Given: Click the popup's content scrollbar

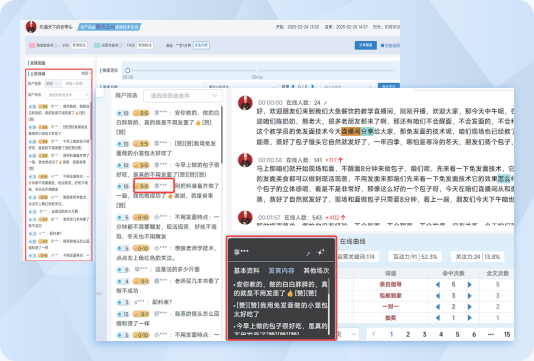Looking at the screenshot, I should point(329,307).
